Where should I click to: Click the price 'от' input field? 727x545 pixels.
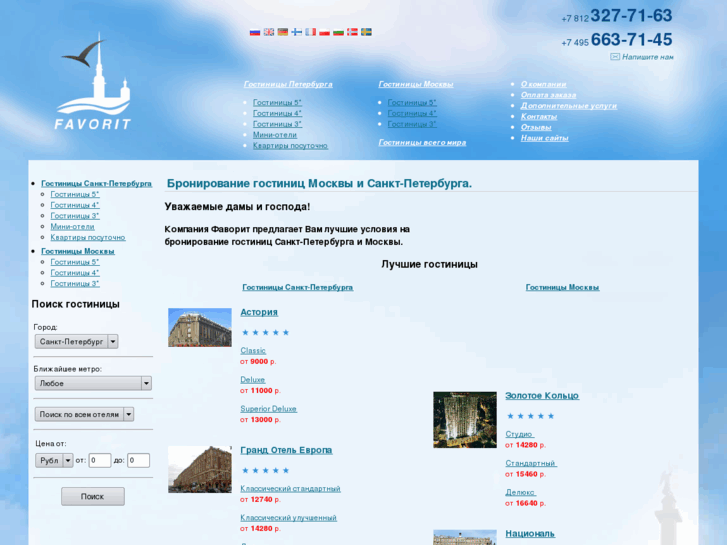(100, 461)
